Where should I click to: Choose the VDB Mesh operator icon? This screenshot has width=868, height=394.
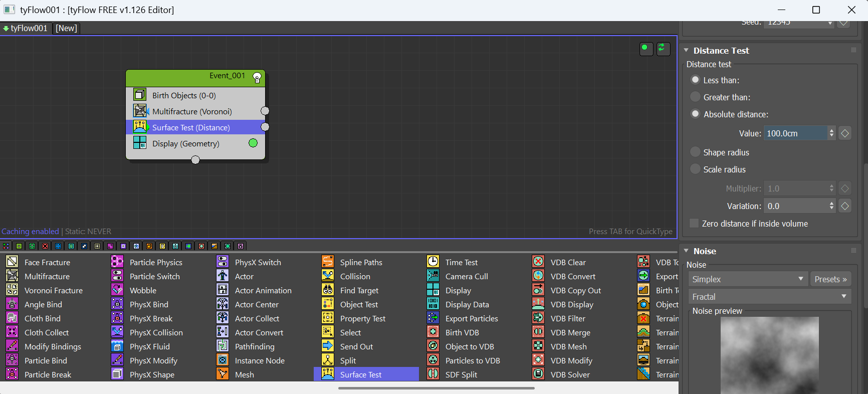[x=538, y=346]
